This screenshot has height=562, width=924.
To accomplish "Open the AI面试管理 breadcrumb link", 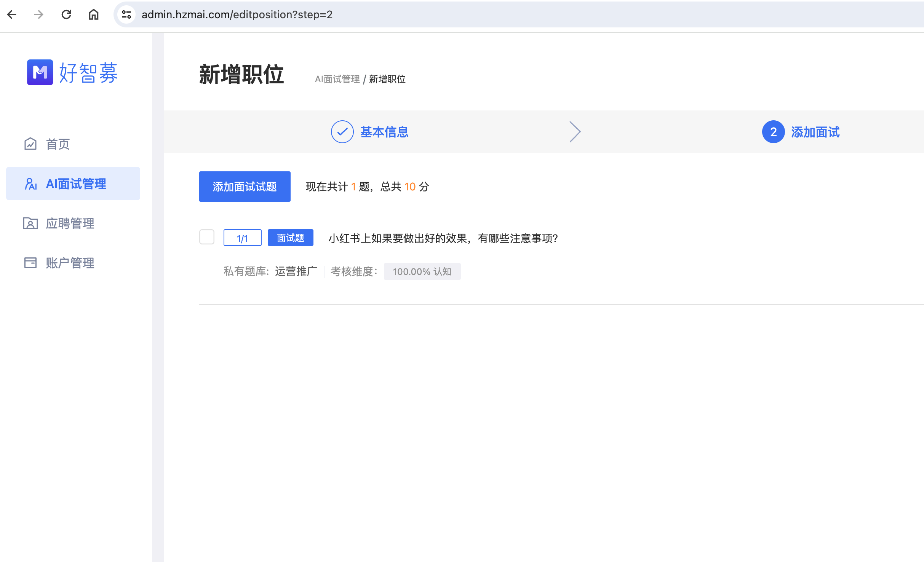I will tap(337, 79).
